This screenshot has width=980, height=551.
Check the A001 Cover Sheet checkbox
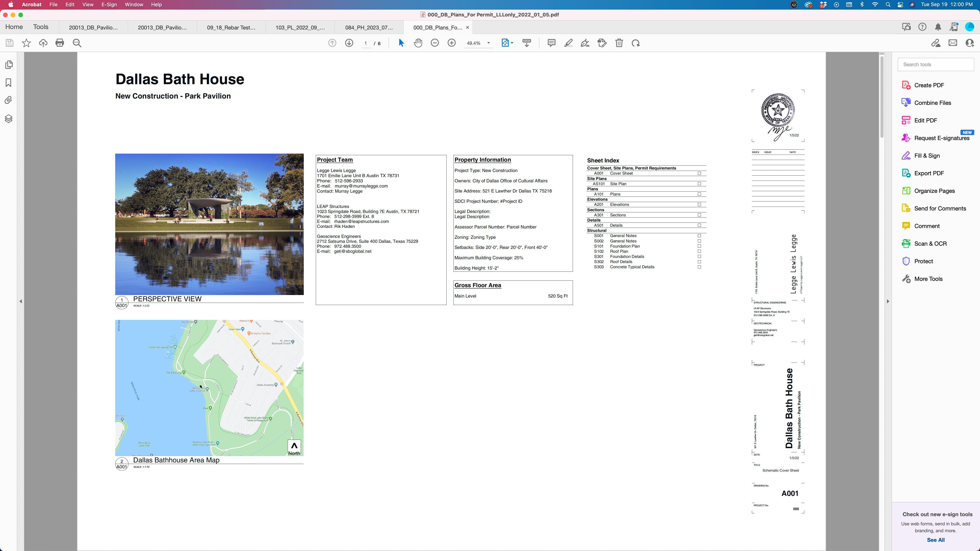point(699,173)
